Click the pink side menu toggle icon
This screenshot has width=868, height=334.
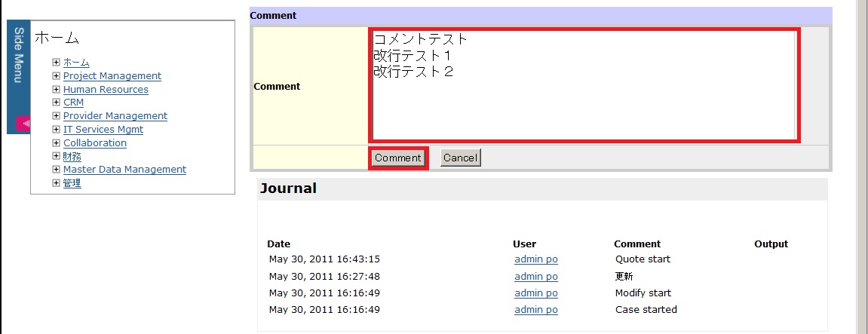click(x=23, y=124)
